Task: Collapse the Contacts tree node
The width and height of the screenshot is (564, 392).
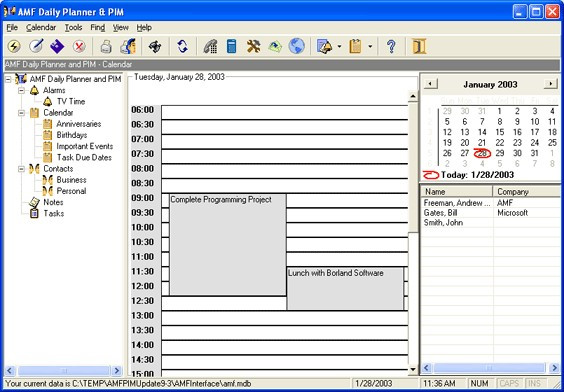Action: 22,169
